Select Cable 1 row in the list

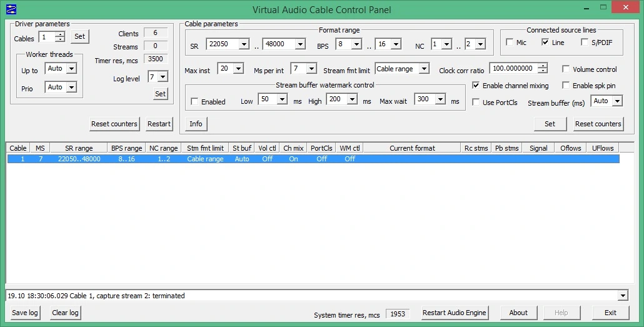click(x=313, y=159)
